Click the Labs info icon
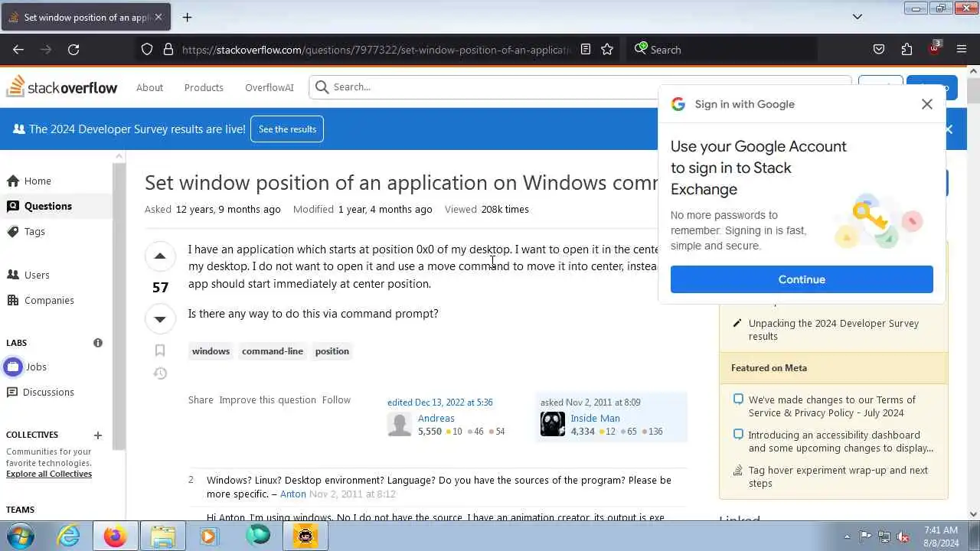This screenshot has width=980, height=551. point(98,343)
